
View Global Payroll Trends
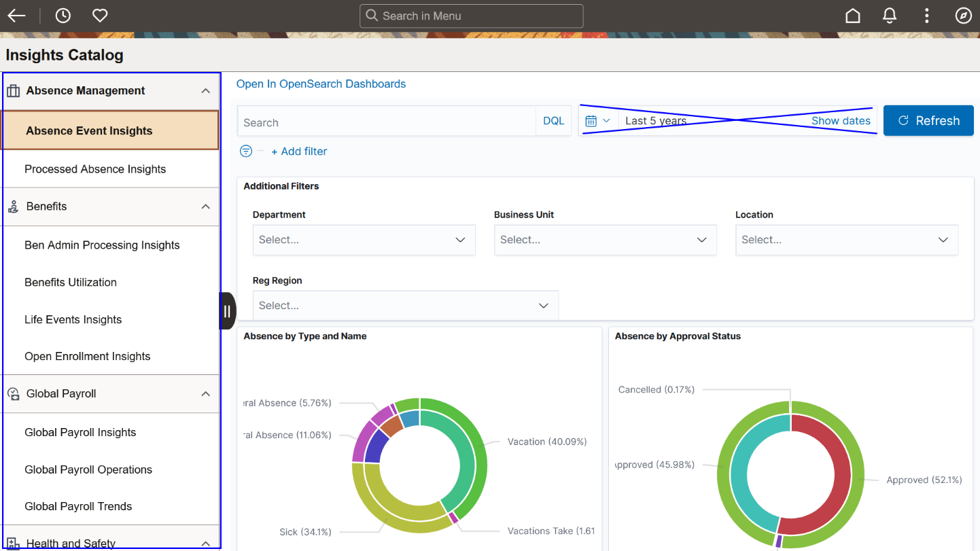coord(110,507)
